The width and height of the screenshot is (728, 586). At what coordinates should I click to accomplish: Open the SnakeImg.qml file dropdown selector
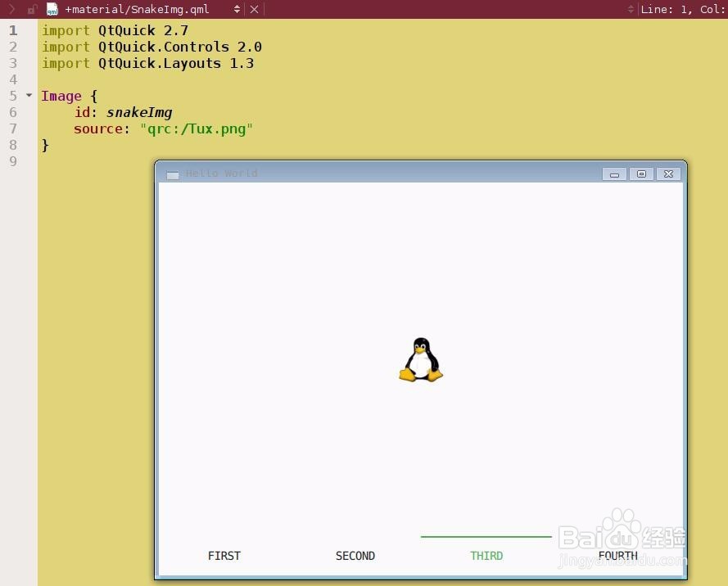tap(237, 9)
